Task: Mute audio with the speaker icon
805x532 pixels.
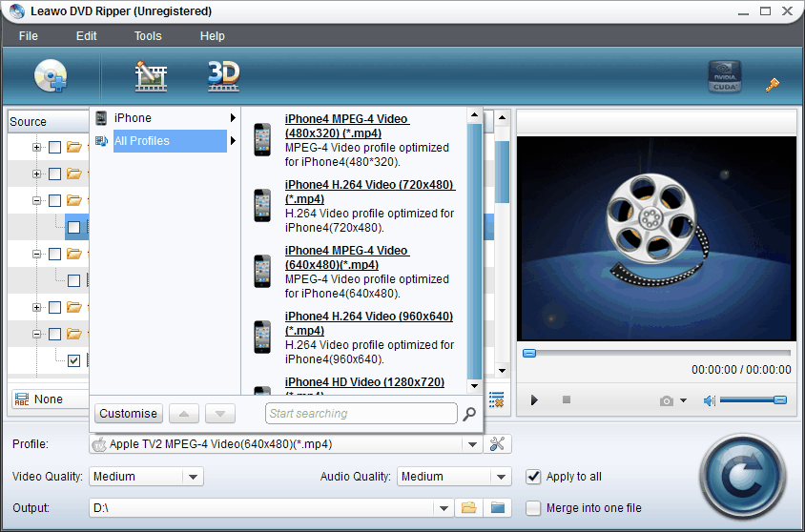Action: click(709, 400)
